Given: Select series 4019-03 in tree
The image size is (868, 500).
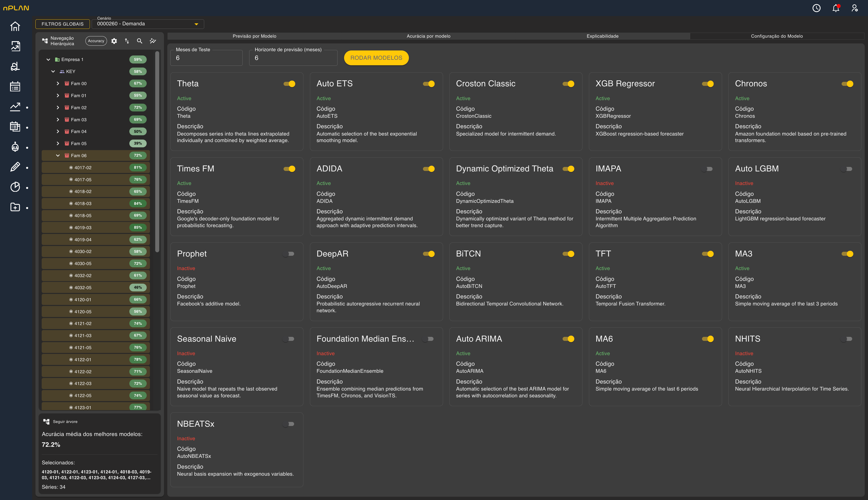Looking at the screenshot, I should pos(96,228).
